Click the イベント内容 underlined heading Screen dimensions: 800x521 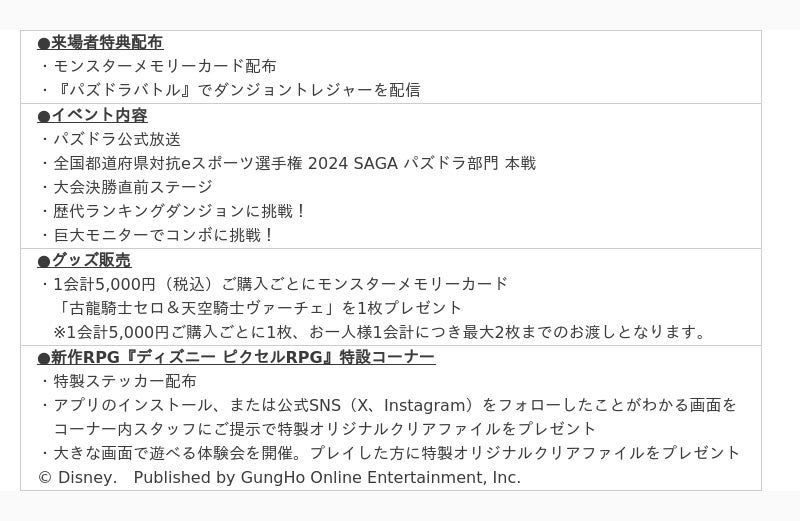[92, 115]
